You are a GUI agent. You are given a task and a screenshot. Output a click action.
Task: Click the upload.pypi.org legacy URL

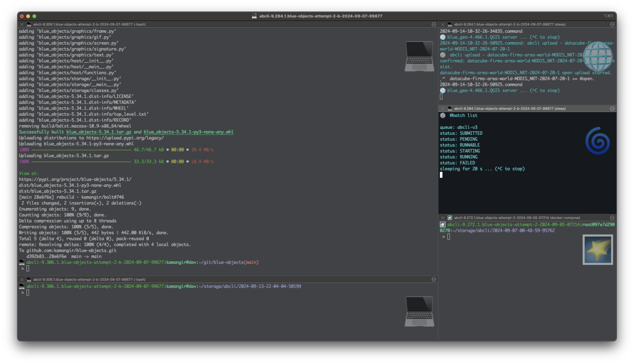click(125, 138)
